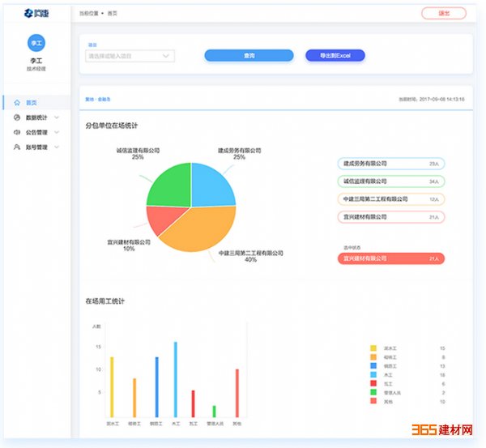Click the 导出到Excel export button
The width and height of the screenshot is (486, 448).
point(335,55)
